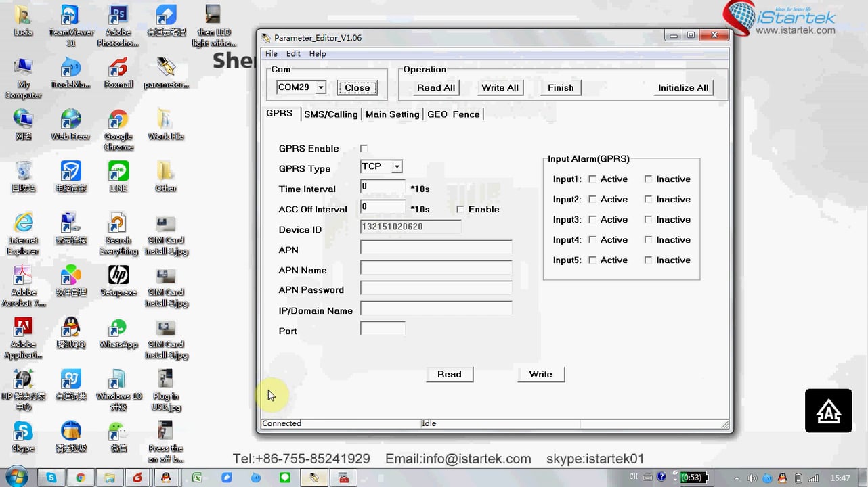Viewport: 868px width, 487px height.
Task: Select the GPRS tab
Action: point(280,113)
